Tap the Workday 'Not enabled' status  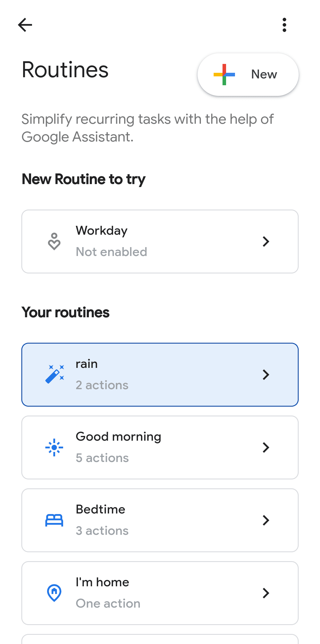tap(111, 252)
